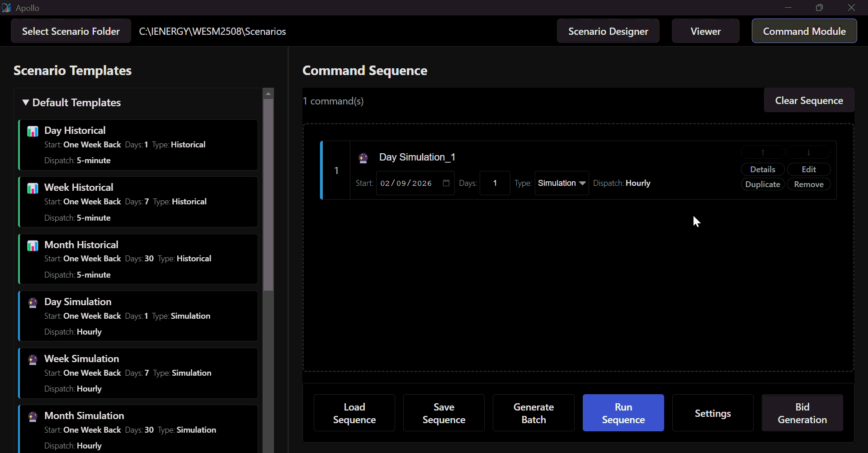Click the Week Simulation crystal ball icon
The height and width of the screenshot is (453, 868).
tap(33, 360)
